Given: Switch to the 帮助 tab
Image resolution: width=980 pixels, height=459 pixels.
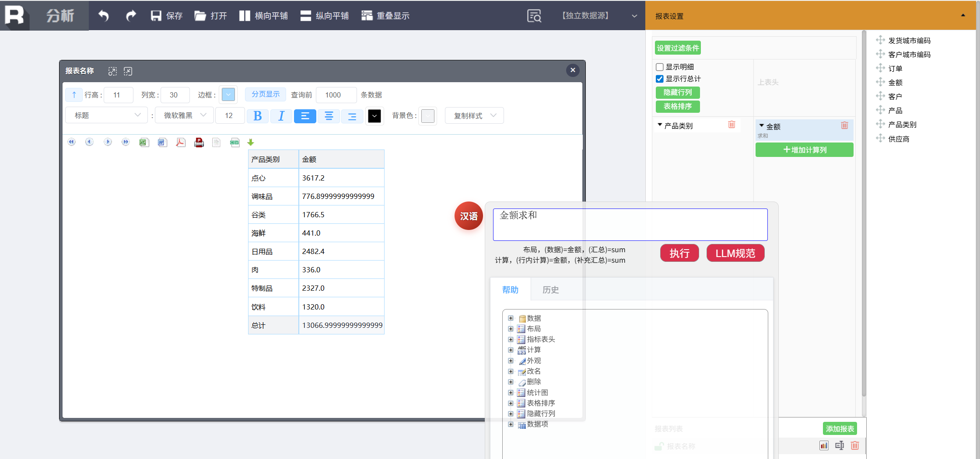Looking at the screenshot, I should pyautogui.click(x=510, y=290).
